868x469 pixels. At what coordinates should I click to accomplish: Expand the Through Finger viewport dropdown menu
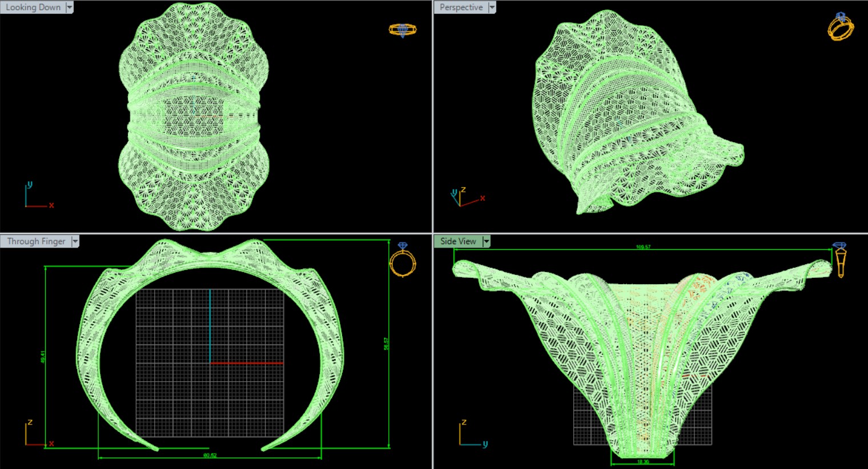coord(75,241)
